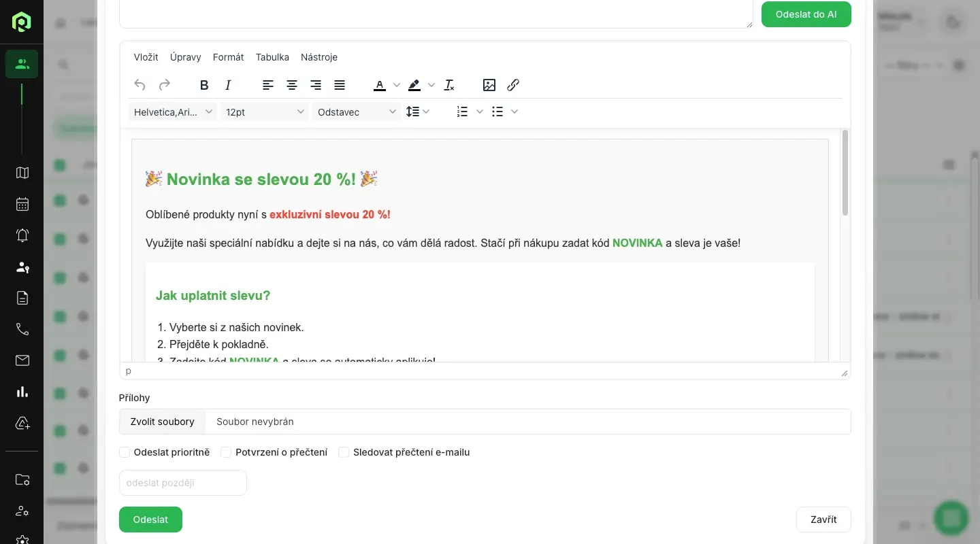
Task: Toggle bold formatting in editor toolbar
Action: [204, 85]
